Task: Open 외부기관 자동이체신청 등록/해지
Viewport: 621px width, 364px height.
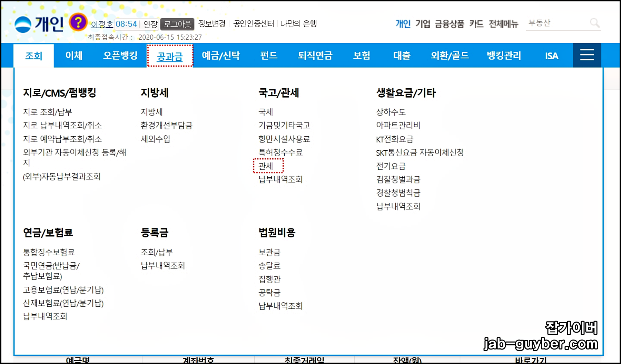Action: tap(75, 157)
